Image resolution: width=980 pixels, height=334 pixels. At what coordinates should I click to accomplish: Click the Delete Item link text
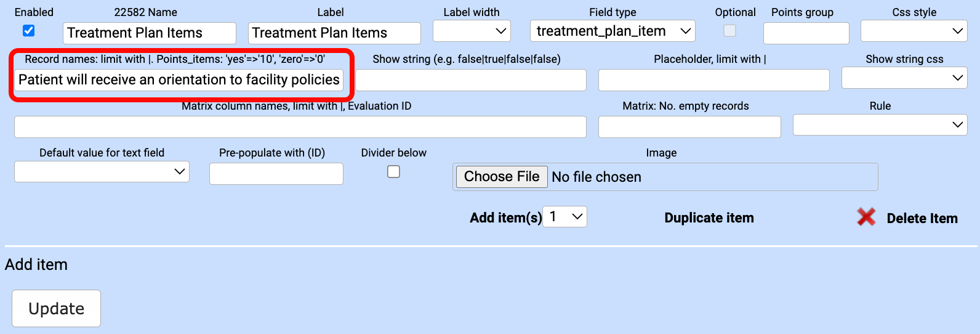click(x=922, y=218)
